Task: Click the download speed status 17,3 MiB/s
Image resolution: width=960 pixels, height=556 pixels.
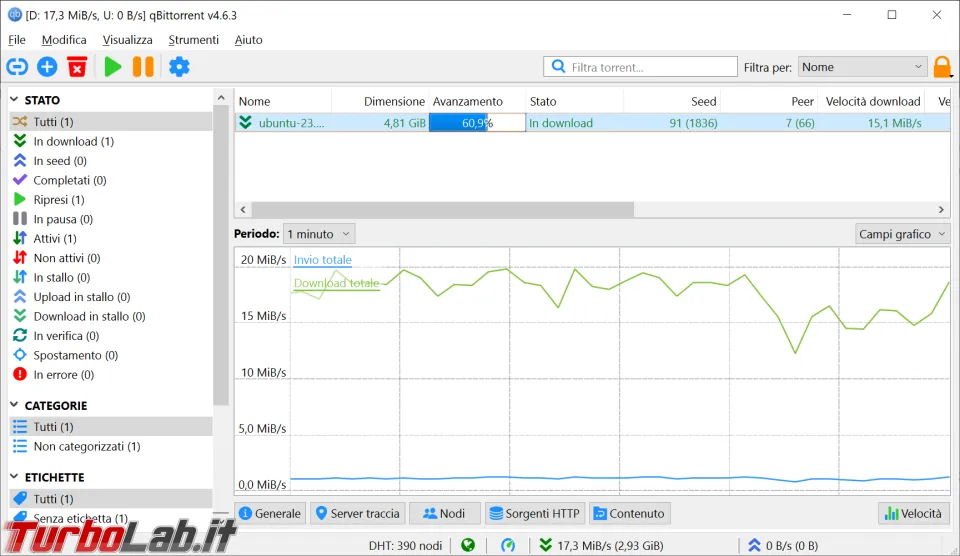Action: pyautogui.click(x=601, y=546)
